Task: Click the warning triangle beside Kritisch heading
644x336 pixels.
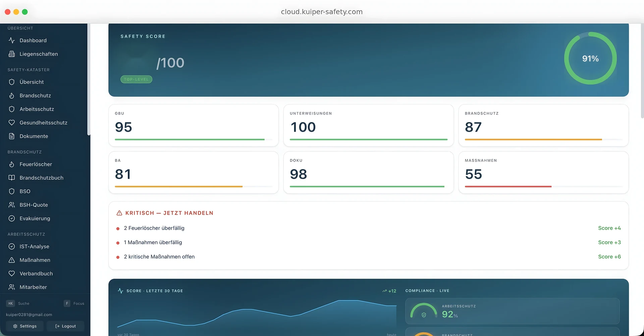Action: (119, 213)
